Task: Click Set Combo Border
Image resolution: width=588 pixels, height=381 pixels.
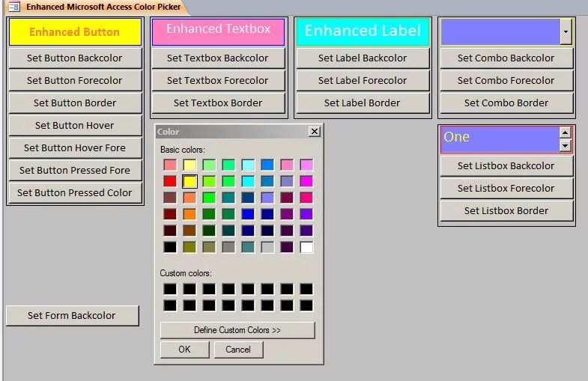Action: click(506, 103)
